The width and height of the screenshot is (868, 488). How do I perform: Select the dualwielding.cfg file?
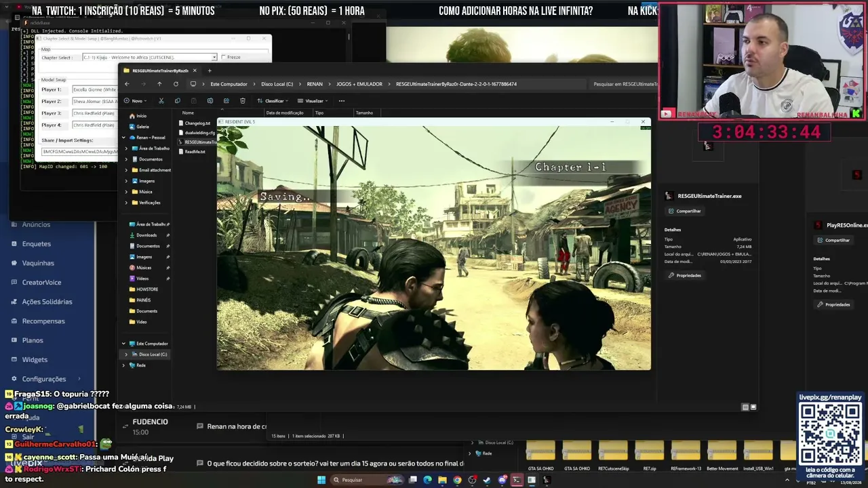point(197,133)
